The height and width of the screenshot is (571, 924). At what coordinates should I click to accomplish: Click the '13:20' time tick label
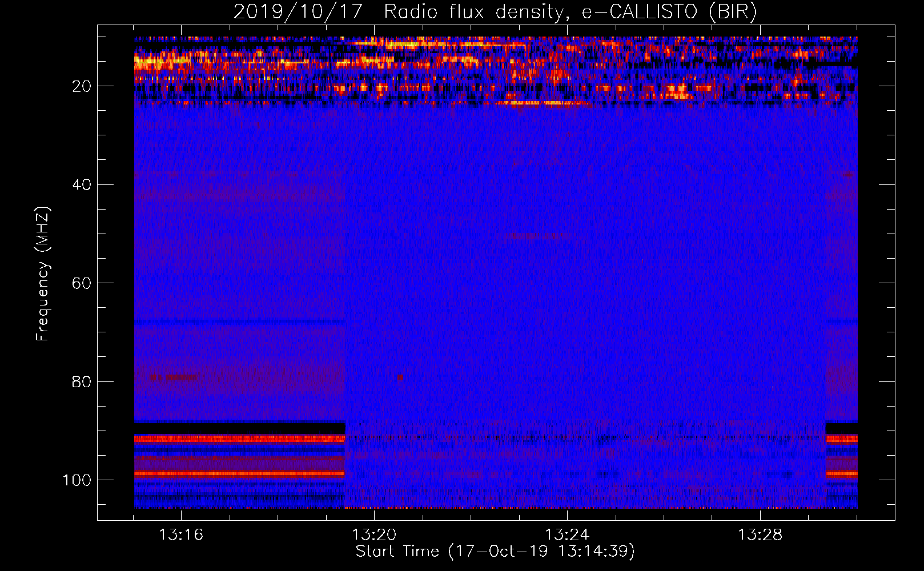pyautogui.click(x=374, y=535)
